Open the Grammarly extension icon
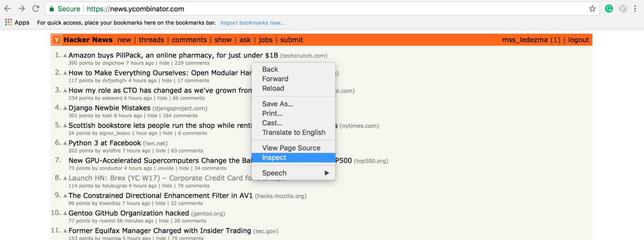Viewport: 644px width, 240px height. (609, 8)
